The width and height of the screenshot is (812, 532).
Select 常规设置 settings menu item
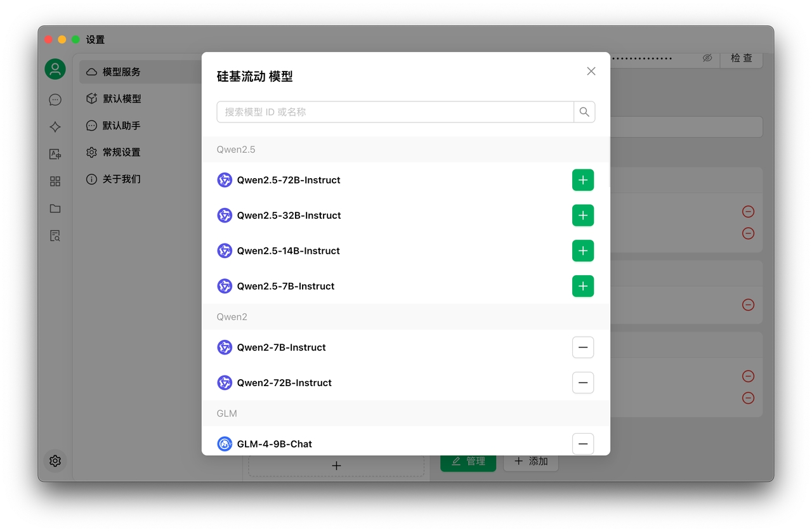pyautogui.click(x=121, y=152)
